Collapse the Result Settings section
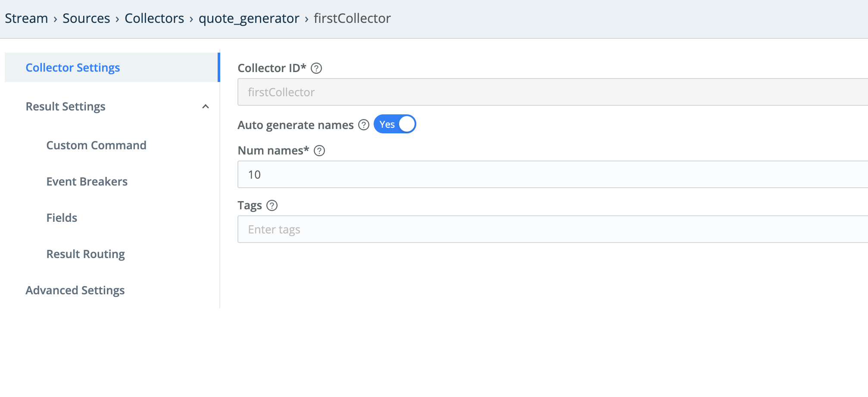This screenshot has height=397, width=868. (206, 106)
